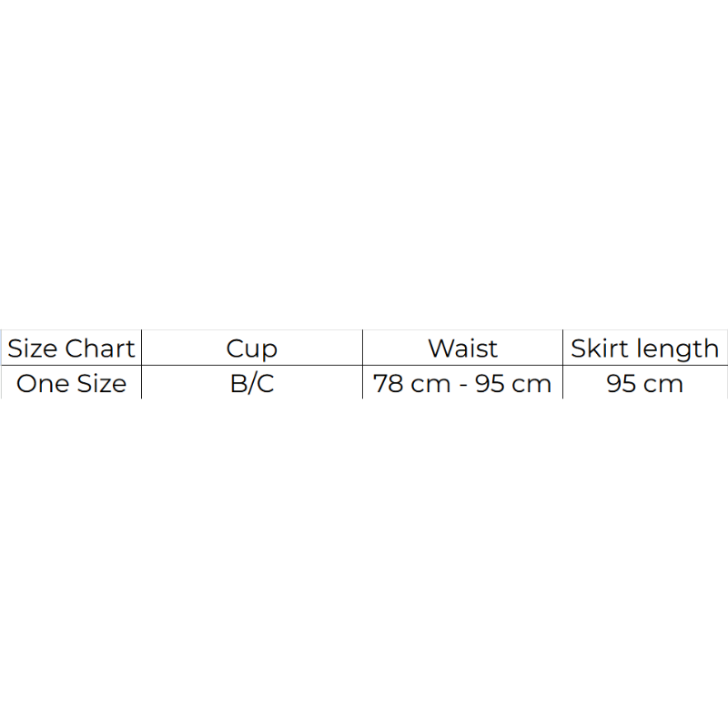Click the 78 cm lower waist bound

412,383
